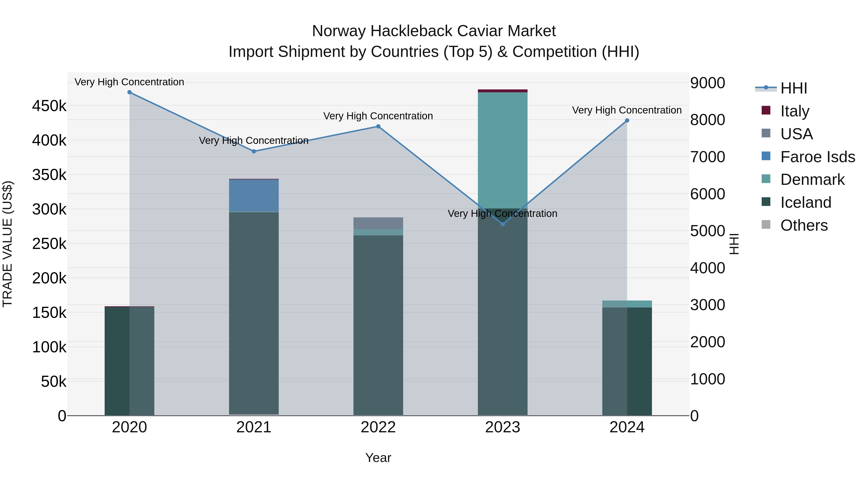Select the Denmark bar segment in 2022
The width and height of the screenshot is (868, 488).
pos(378,232)
